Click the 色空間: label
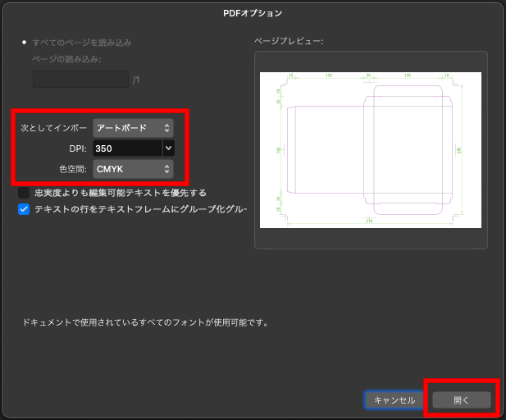This screenshot has height=420, width=506. pyautogui.click(x=73, y=169)
